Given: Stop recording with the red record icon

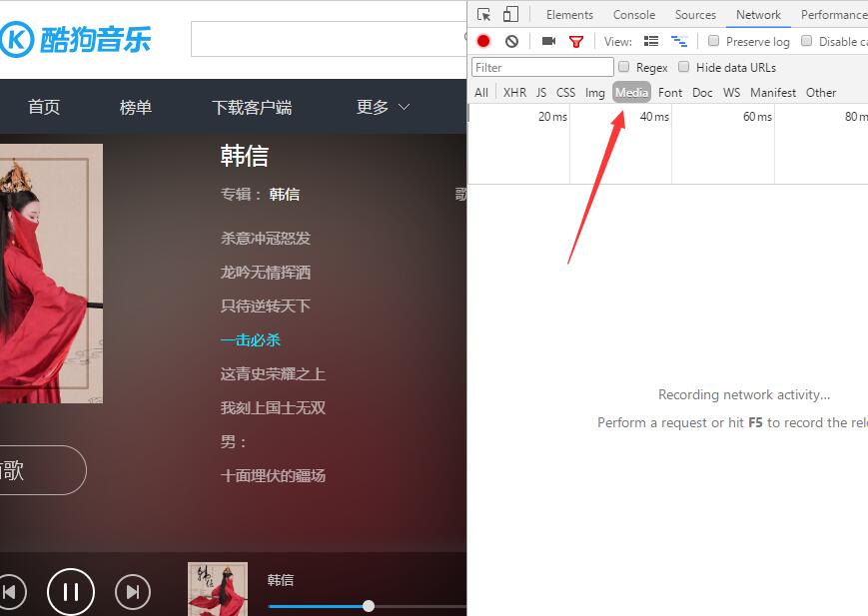Looking at the screenshot, I should tap(482, 41).
